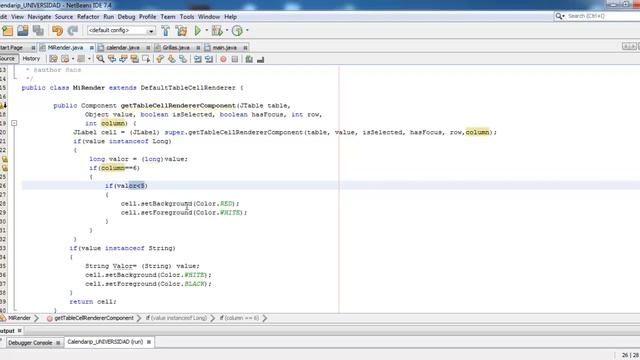Click line 23 hint bulb icon
The image size is (640, 360).
4,159
